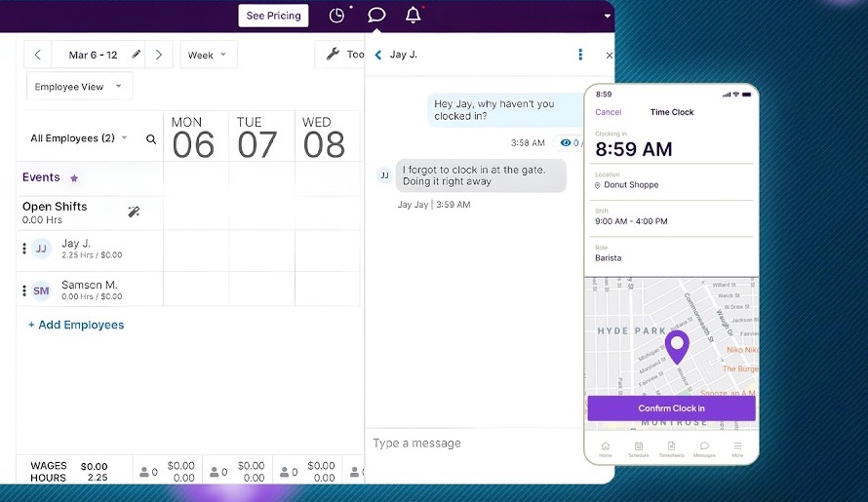Select the TUE 07 column header
868x502 pixels.
point(261,136)
